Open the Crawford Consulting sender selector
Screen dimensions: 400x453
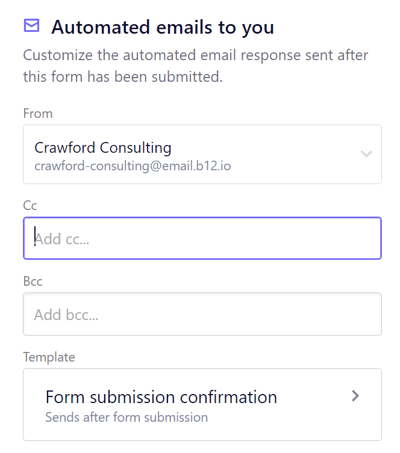[202, 154]
